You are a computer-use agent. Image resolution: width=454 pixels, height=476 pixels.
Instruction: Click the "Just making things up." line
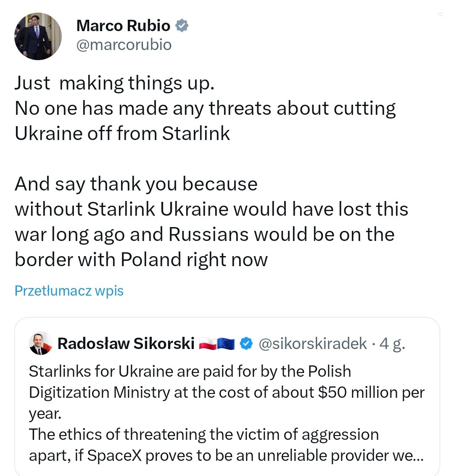tap(114, 83)
